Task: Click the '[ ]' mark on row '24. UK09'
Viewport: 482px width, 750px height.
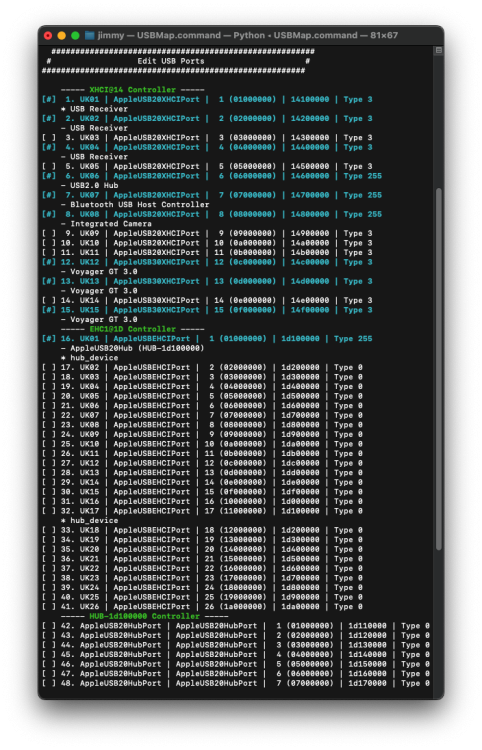Action: coord(49,434)
